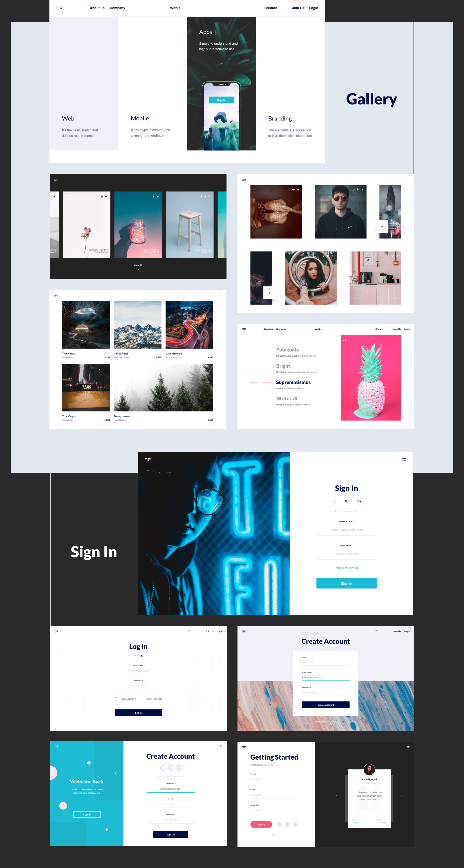Image resolution: width=464 pixels, height=868 pixels.
Task: Click the Facebook icon in Sign In form
Action: [334, 501]
